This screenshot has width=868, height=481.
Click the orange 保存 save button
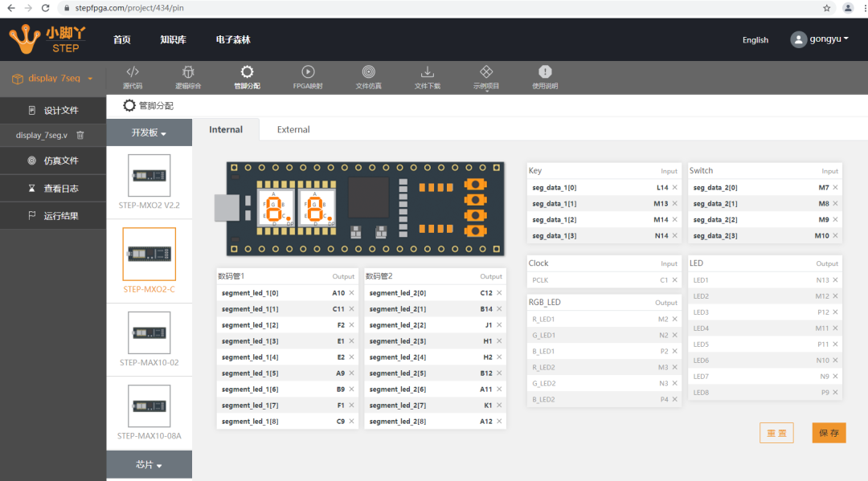click(x=829, y=433)
